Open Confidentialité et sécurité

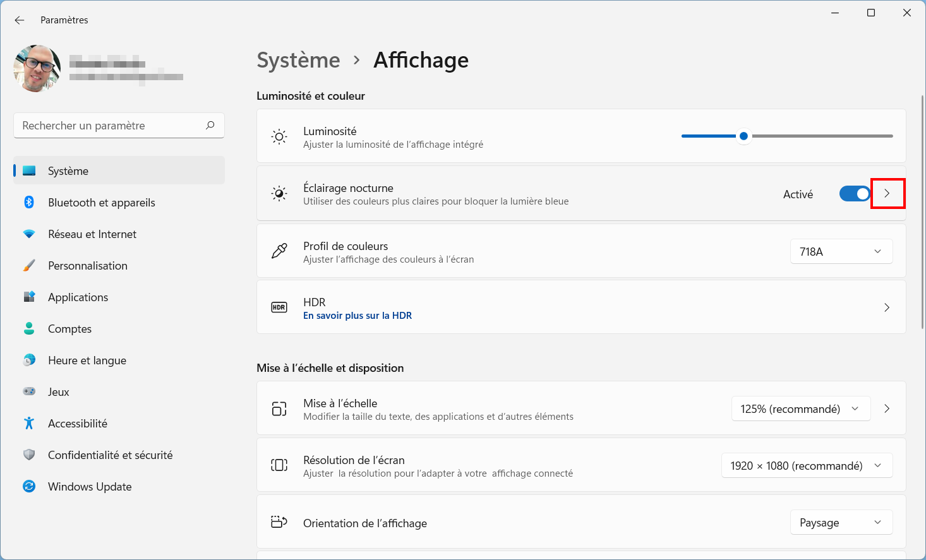pos(119,455)
